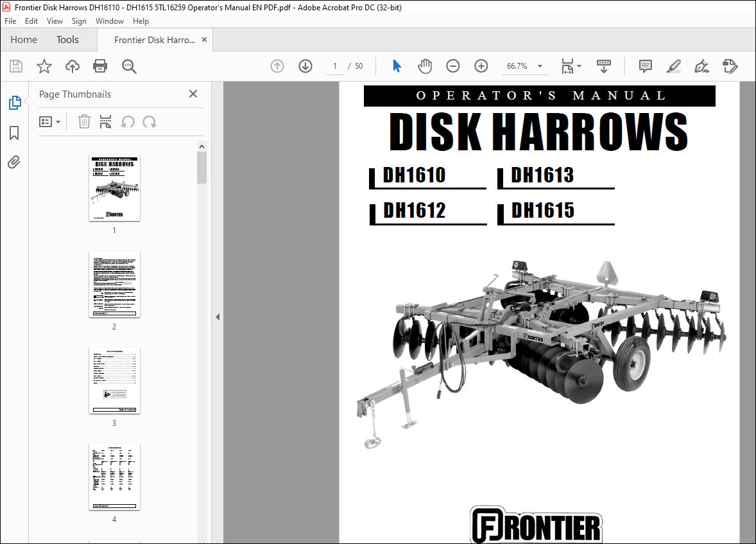Viewport: 756px width, 544px height.
Task: Add file to starred favorites
Action: point(44,66)
